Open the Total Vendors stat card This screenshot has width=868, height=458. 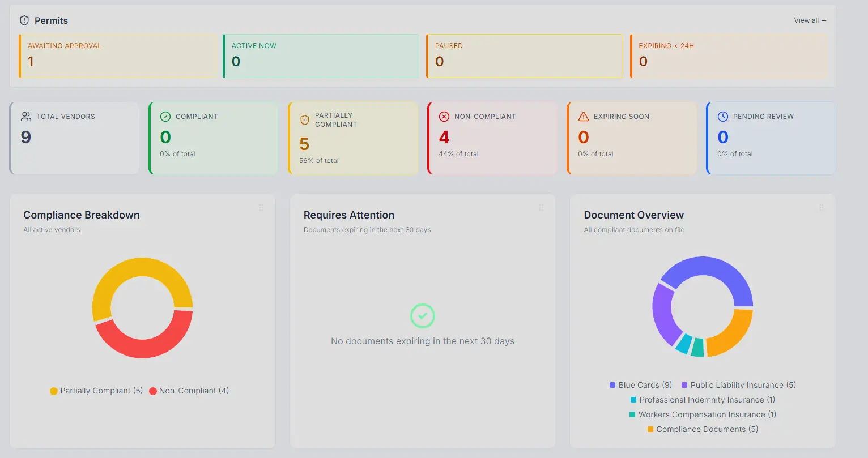(74, 138)
